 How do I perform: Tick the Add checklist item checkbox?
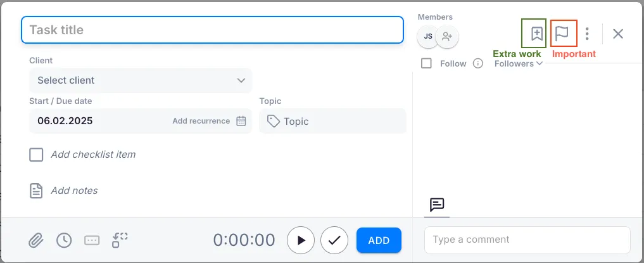36,155
